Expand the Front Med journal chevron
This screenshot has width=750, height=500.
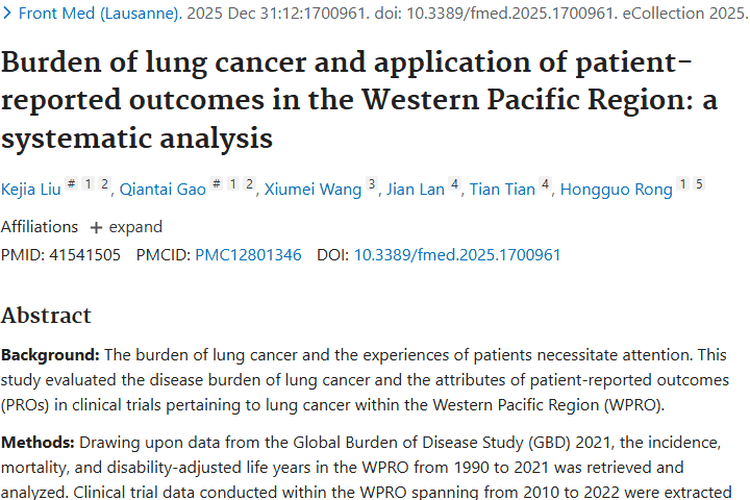coord(7,15)
